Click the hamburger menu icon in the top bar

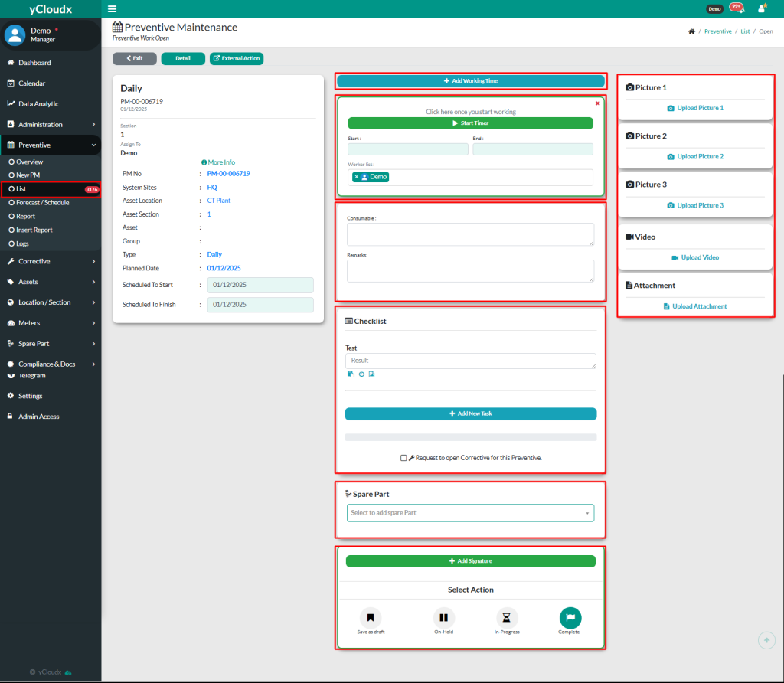[x=113, y=9]
